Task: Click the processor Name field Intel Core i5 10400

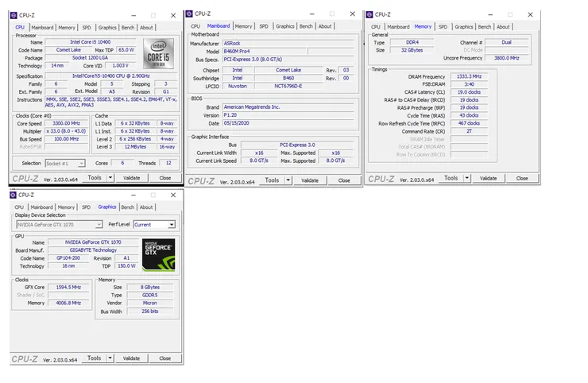Action: (91, 42)
